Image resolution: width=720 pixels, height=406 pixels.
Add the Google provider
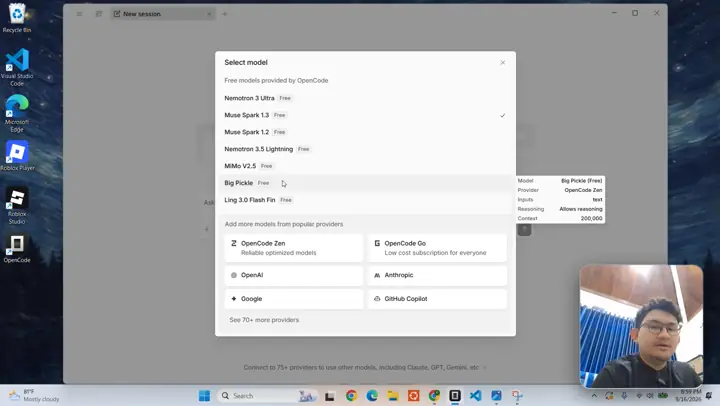(x=294, y=299)
